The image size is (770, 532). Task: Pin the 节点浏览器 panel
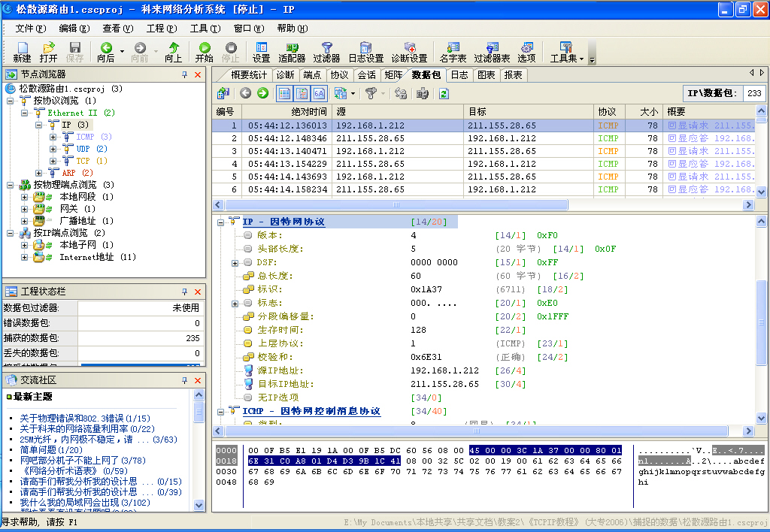[185, 75]
